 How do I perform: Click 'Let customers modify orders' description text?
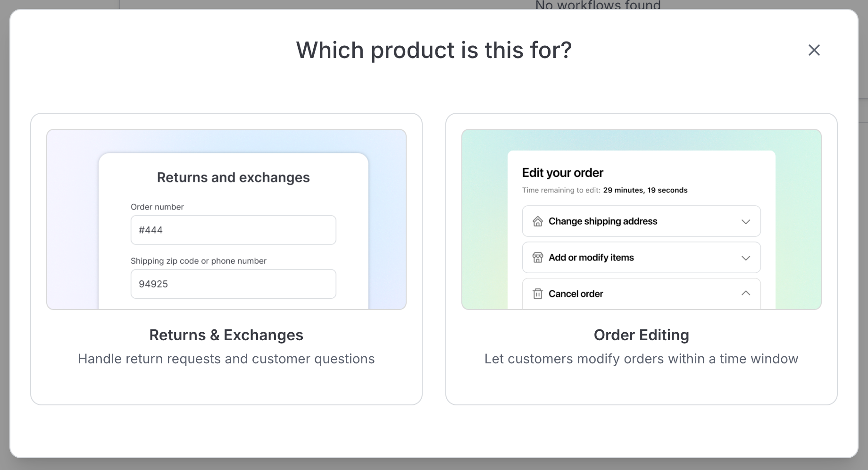tap(641, 359)
